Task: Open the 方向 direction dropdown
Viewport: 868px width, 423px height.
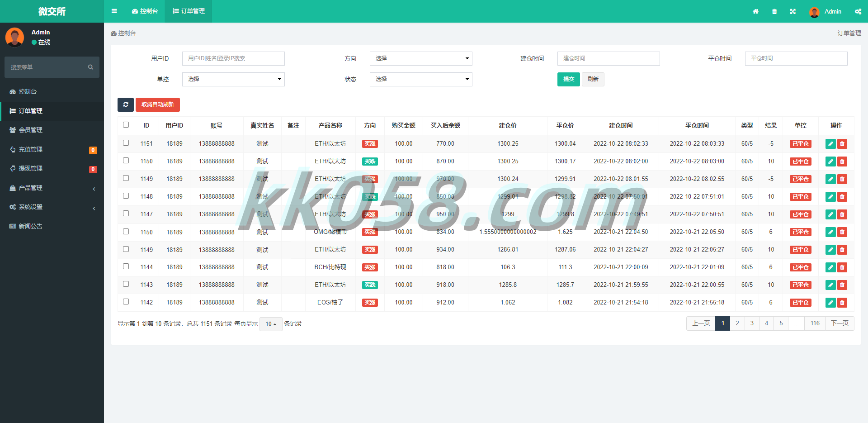Action: [421, 58]
